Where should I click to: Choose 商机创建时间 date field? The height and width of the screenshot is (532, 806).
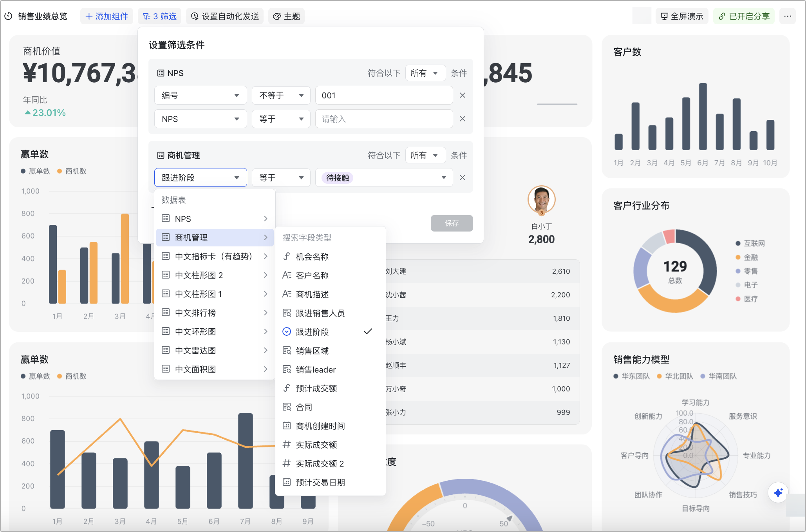[330, 426]
